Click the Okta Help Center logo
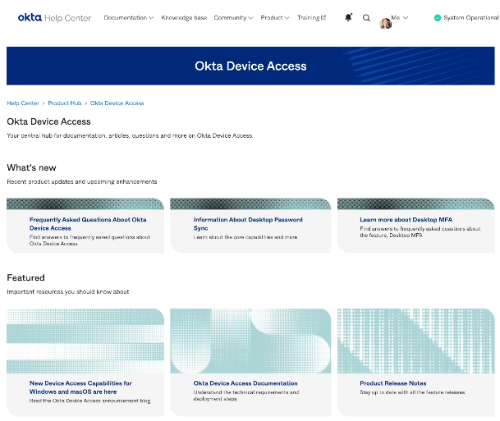 tap(54, 18)
